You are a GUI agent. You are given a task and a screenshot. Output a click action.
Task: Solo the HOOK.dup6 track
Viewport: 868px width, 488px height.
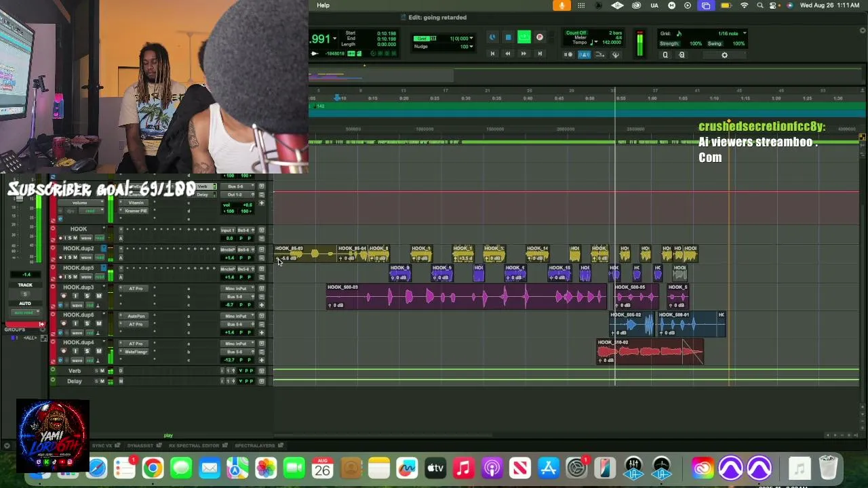(x=87, y=324)
